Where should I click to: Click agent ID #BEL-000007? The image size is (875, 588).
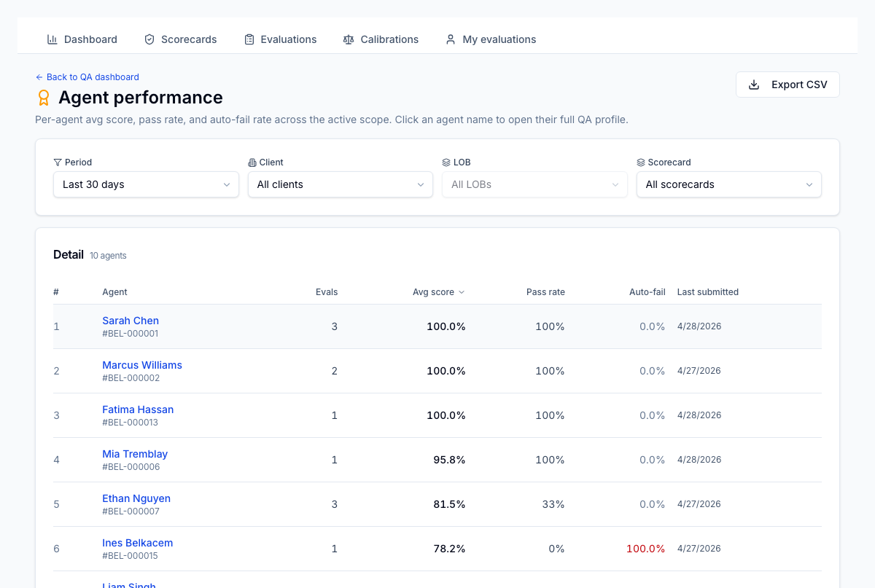(131, 511)
